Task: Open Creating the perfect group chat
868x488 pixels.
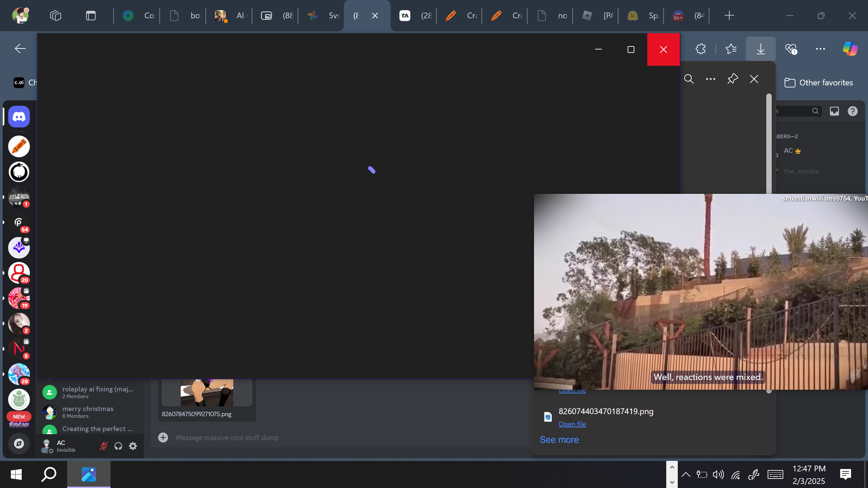Action: pos(90,429)
